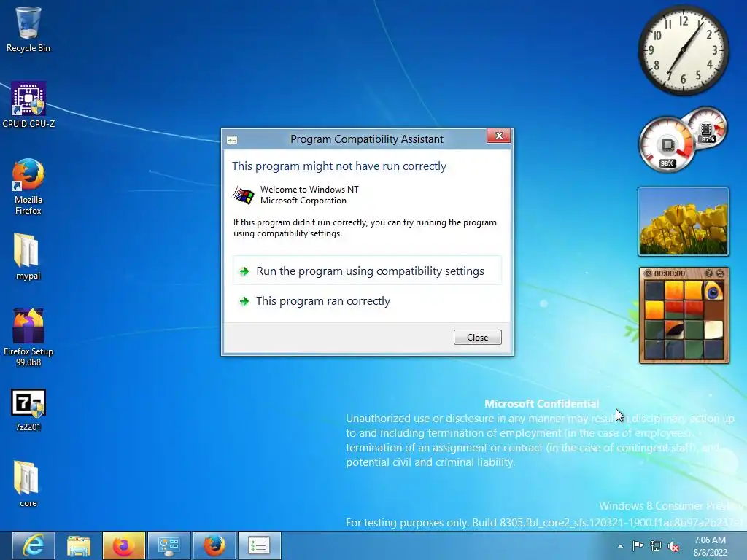
Task: Click the peacock eye puzzle tile
Action: (713, 290)
